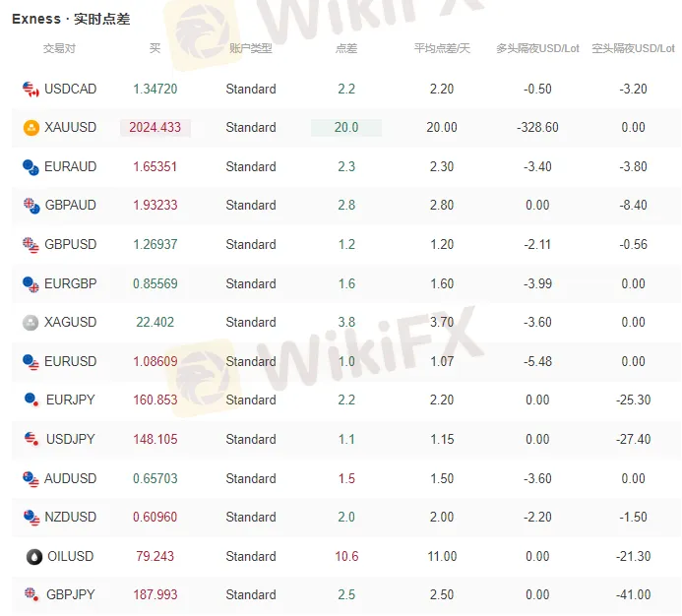Screen dimensions: 682x616
Task: Click the GBPJPY short swap -41.00
Action: (x=634, y=594)
